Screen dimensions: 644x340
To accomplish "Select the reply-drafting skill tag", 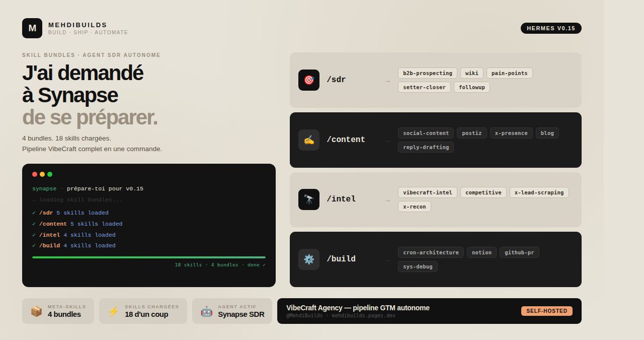I will coord(426,147).
